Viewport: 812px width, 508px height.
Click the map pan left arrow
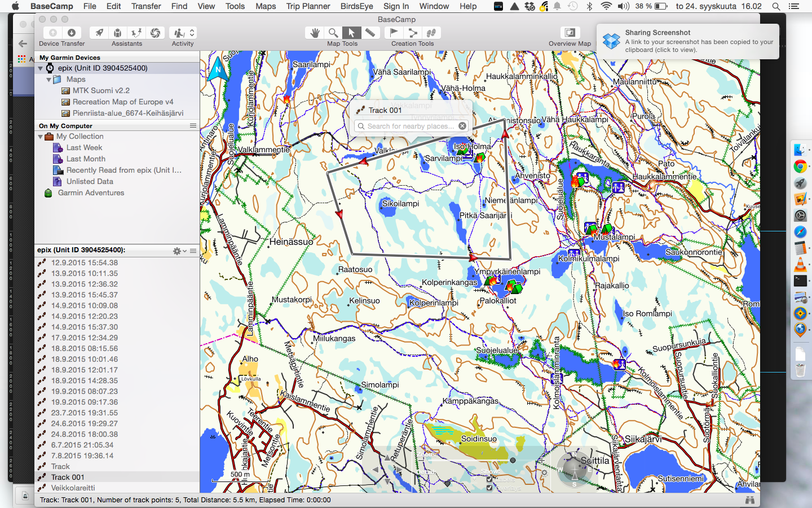coord(376,470)
